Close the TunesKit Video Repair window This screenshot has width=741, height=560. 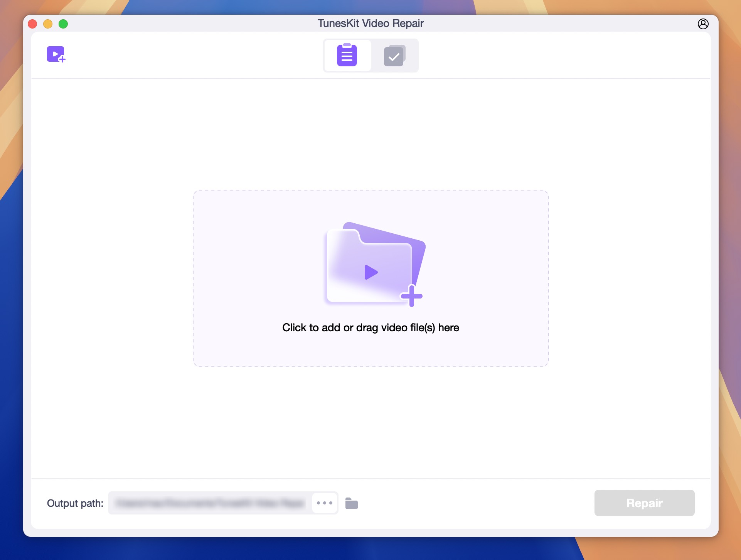pyautogui.click(x=33, y=24)
